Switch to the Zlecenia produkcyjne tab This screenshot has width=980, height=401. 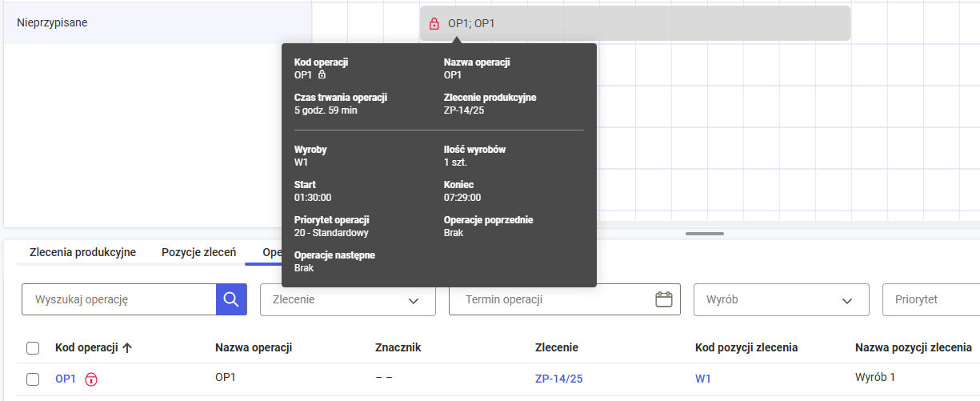[x=82, y=252]
